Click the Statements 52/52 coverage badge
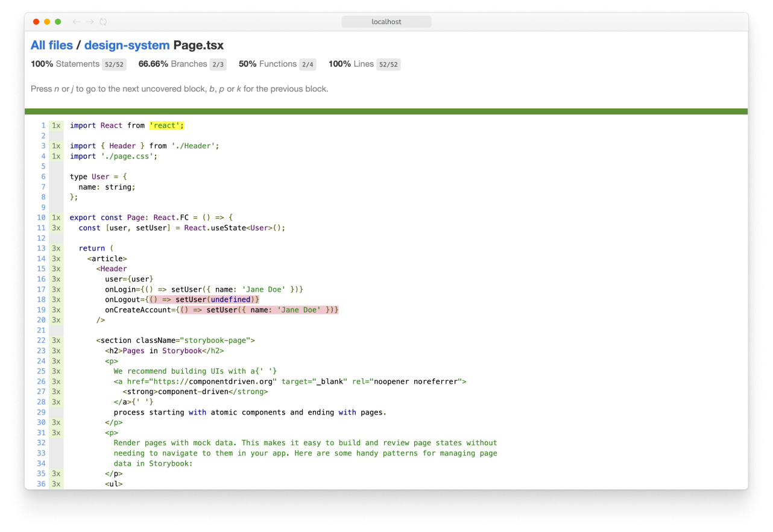This screenshot has width=773, height=532. click(x=114, y=64)
